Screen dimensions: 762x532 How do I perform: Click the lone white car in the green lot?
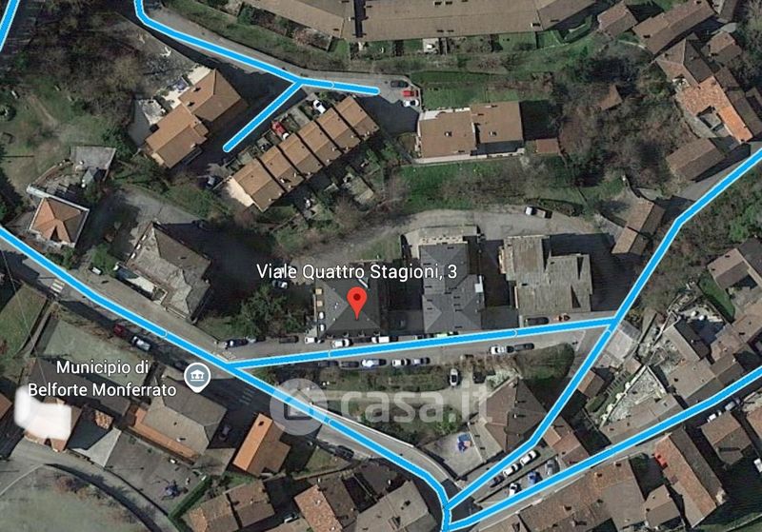(454, 377)
